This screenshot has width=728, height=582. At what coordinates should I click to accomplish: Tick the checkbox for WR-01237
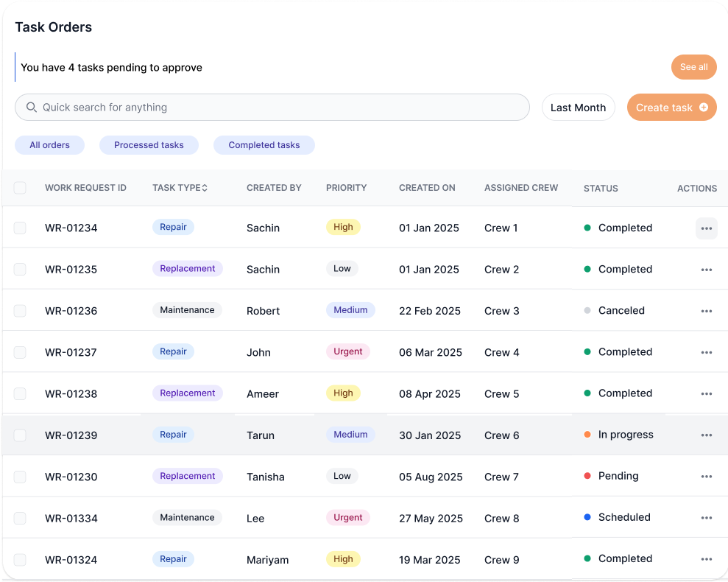pos(20,352)
